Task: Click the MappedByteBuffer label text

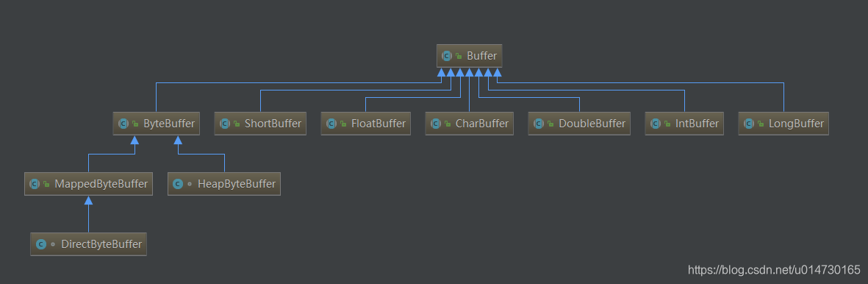Action: coord(101,184)
